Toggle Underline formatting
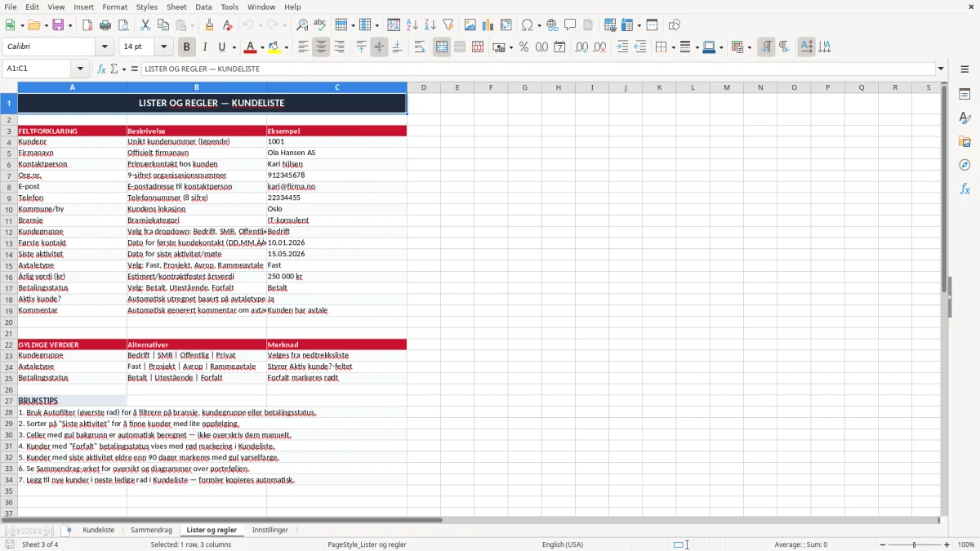The image size is (980, 551). tap(222, 47)
